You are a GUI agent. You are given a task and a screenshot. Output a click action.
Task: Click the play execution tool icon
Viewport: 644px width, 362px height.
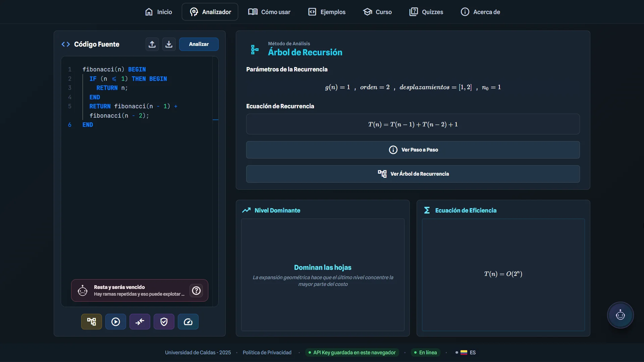pos(116,322)
